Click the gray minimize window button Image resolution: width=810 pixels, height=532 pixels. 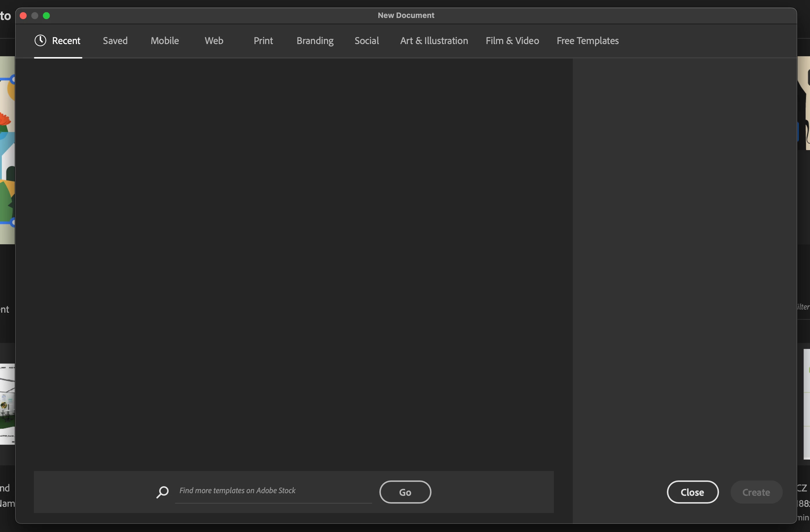pos(35,16)
